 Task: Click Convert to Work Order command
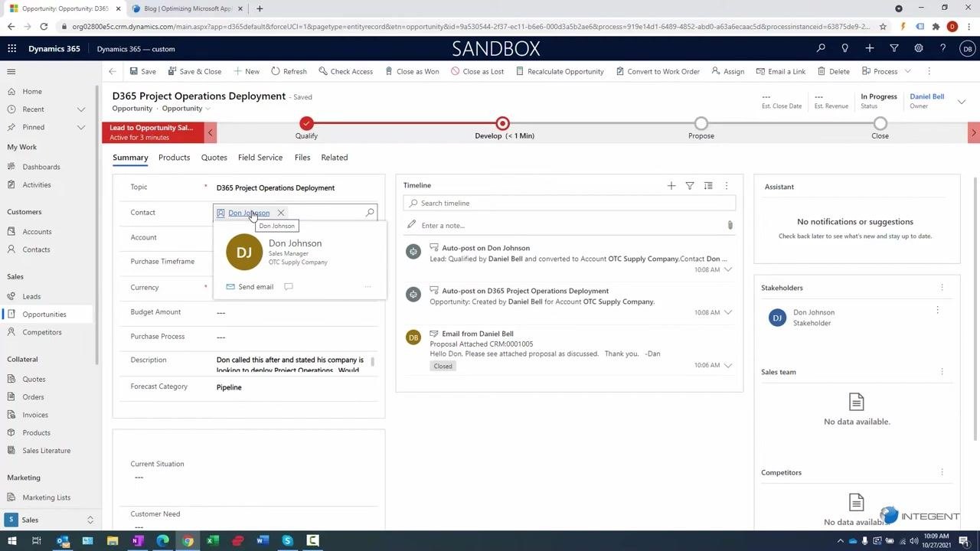click(657, 71)
